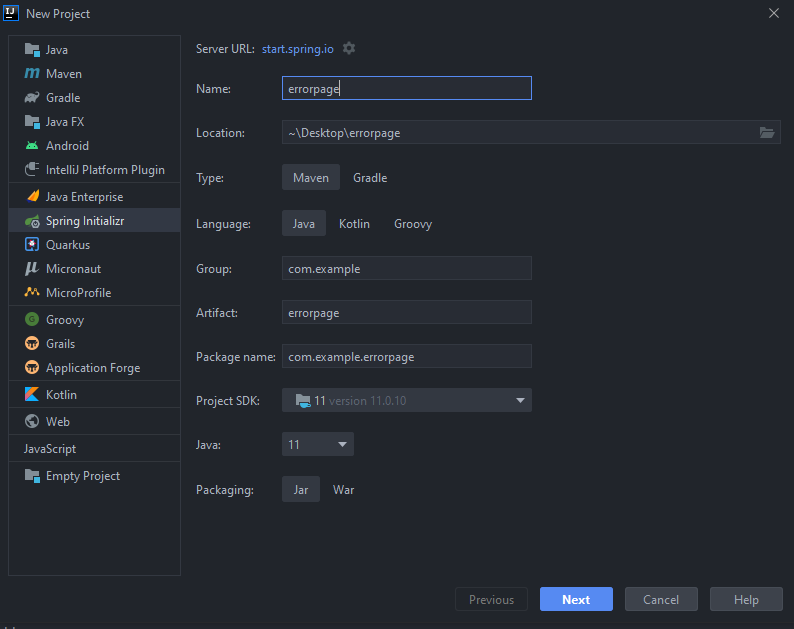Click the Grails icon
The image size is (794, 629).
[32, 343]
